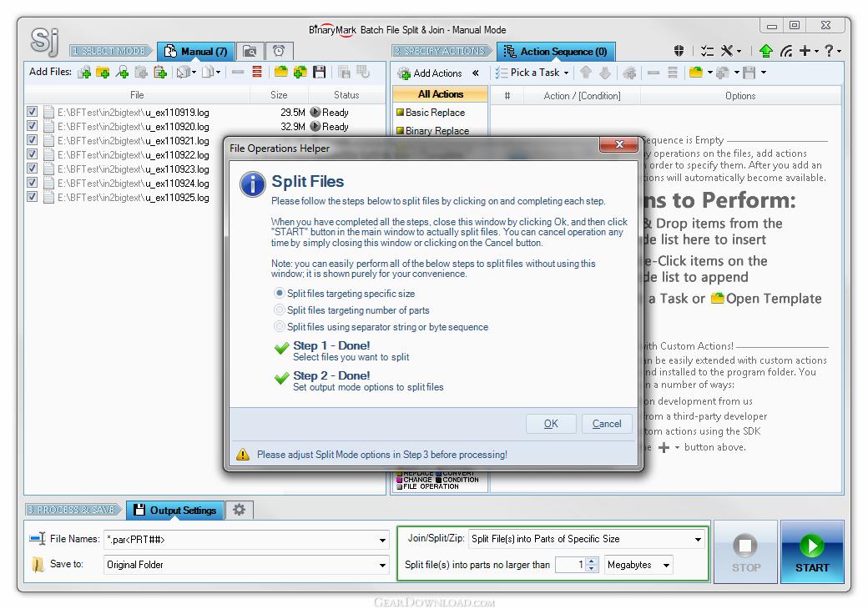Click the wrench and screwdriver tools icon
This screenshot has width=868, height=609.
click(x=727, y=51)
